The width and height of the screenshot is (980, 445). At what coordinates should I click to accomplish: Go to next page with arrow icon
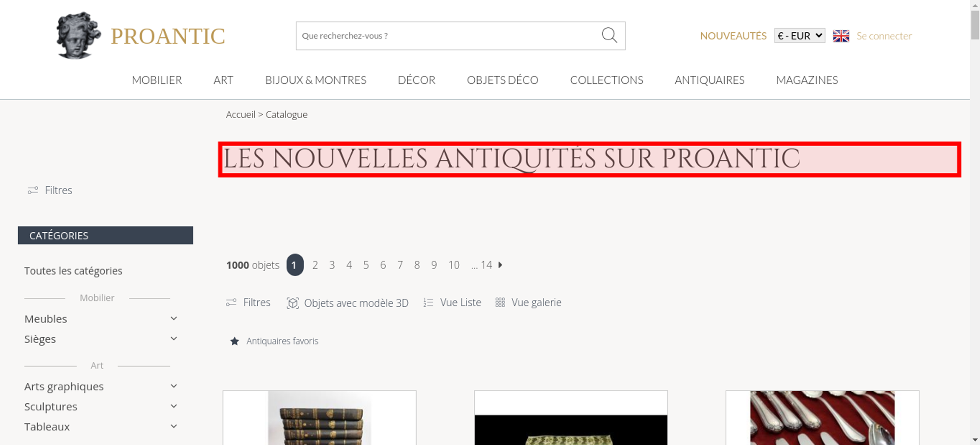point(500,265)
